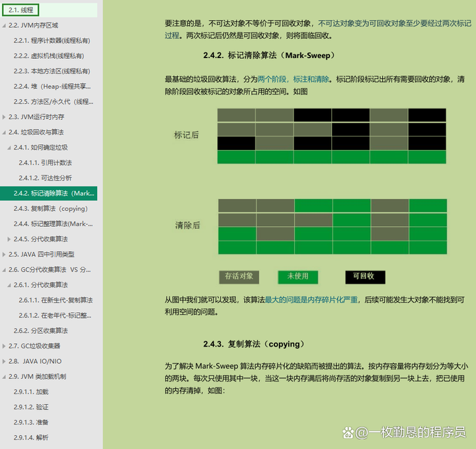
Task: Select highlighted 2.4.2. 标记清除算法 entry
Action: click(48, 193)
